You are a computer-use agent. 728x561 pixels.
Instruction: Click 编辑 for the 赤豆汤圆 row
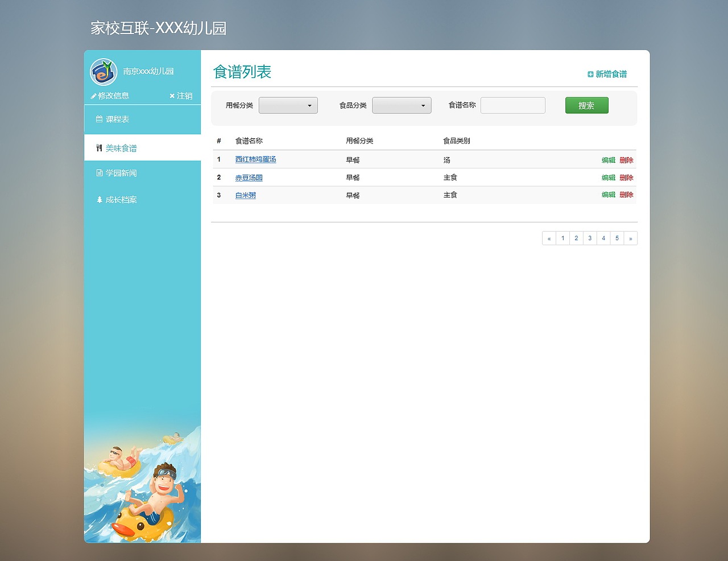tap(607, 177)
